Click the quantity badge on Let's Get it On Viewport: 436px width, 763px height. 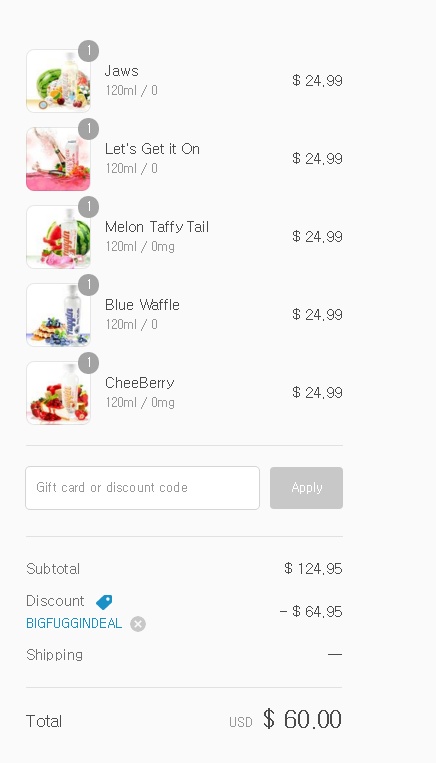(89, 129)
